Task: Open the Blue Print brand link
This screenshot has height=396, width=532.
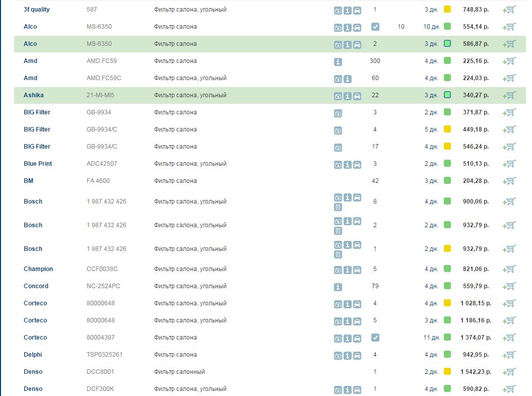Action: pos(38,164)
